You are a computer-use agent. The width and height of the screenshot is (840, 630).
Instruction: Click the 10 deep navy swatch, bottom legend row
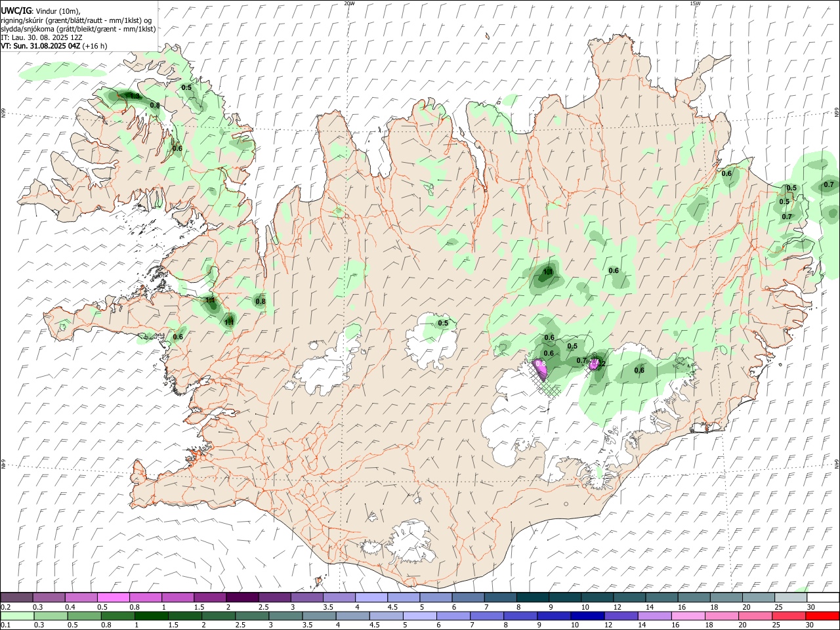pos(587,616)
